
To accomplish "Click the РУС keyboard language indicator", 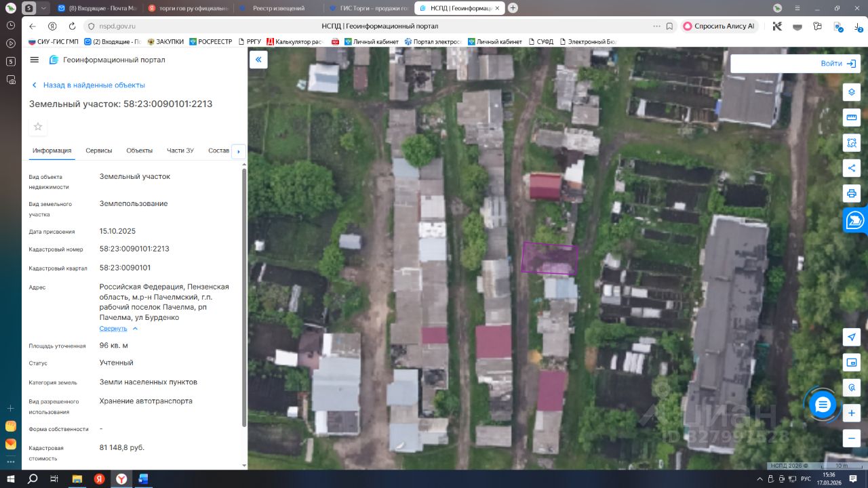I will (806, 479).
